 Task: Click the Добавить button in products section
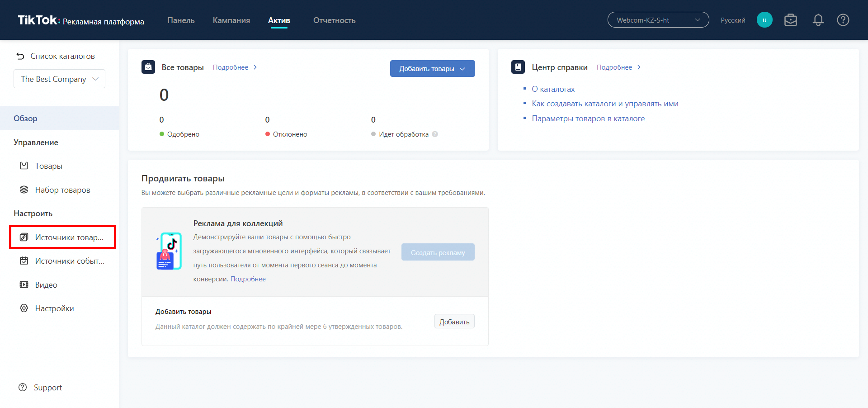[x=454, y=322]
